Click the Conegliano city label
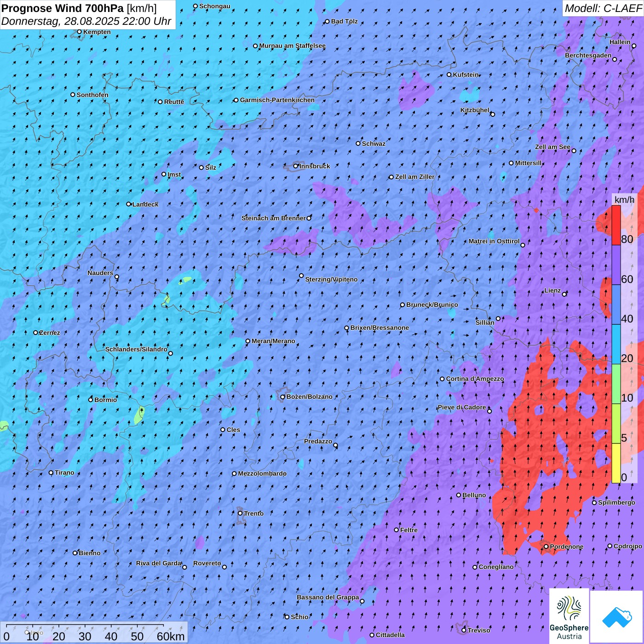The width and height of the screenshot is (644, 644). 496,567
